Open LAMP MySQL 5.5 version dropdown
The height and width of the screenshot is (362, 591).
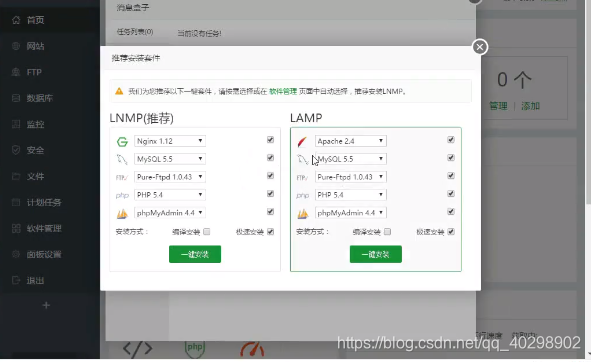[x=351, y=159]
